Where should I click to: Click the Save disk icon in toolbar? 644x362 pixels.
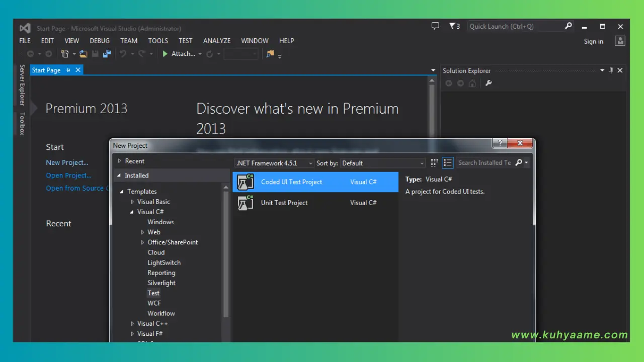pyautogui.click(x=95, y=54)
